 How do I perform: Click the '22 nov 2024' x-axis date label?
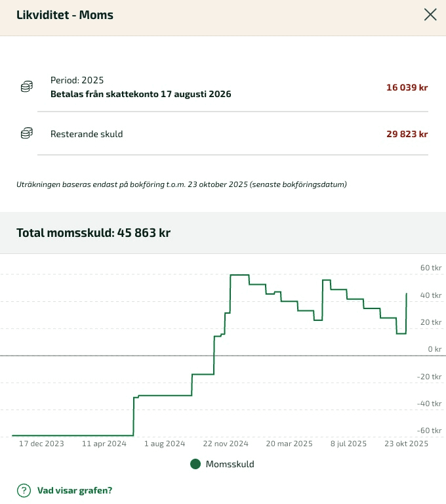click(226, 444)
